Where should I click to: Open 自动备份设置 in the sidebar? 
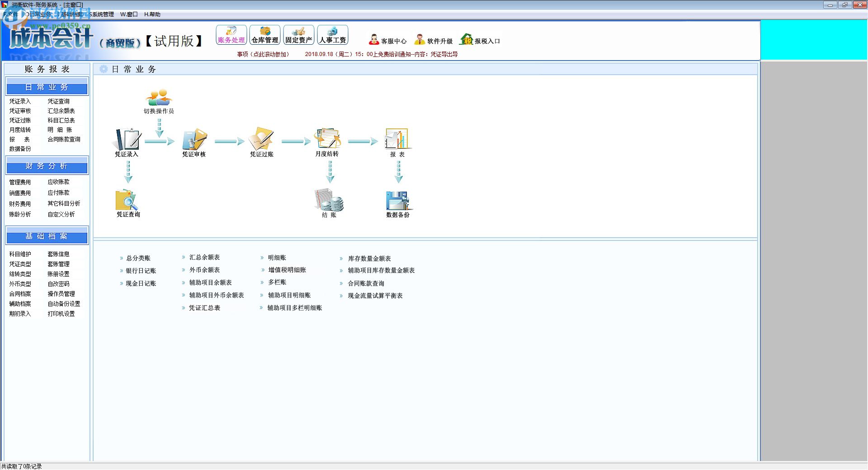tap(64, 304)
